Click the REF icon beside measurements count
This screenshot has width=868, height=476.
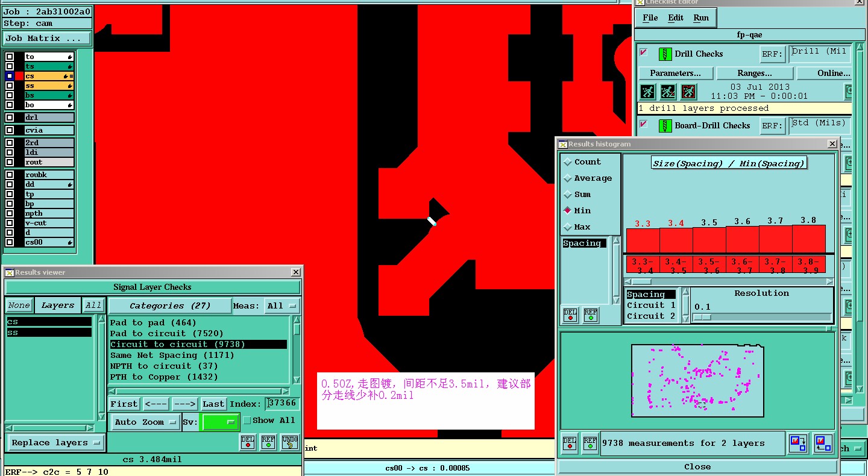point(590,443)
